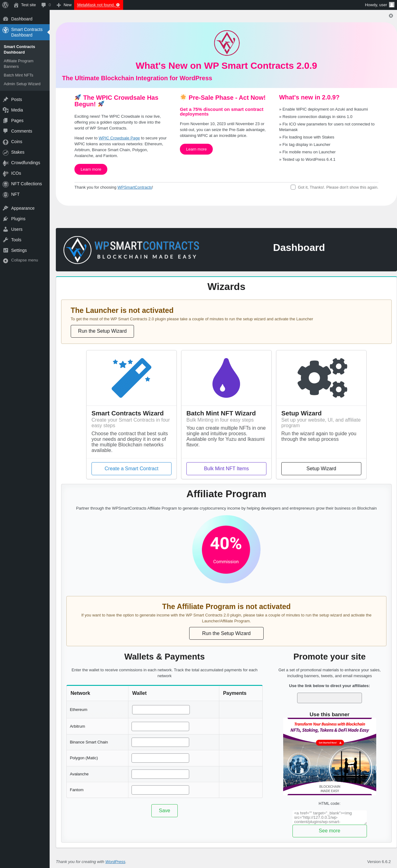Screen dimensions: 397x868
Task: Focus the Arbitrum wallet input
Action: [x=160, y=726]
